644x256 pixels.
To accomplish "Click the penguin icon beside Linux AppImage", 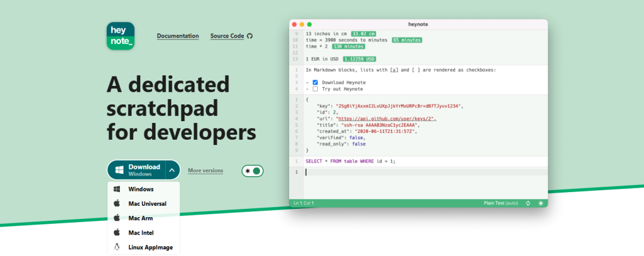I will click(117, 247).
